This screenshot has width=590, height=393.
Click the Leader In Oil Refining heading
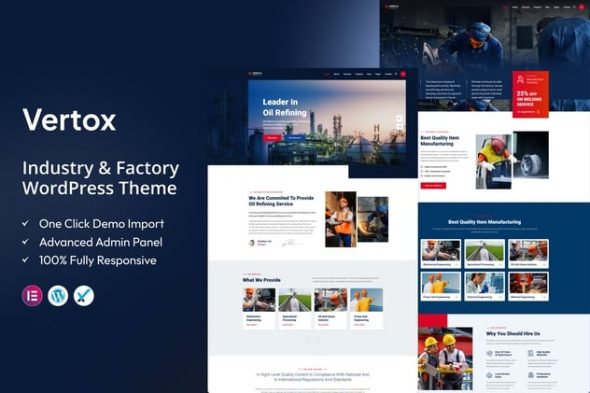(x=284, y=107)
